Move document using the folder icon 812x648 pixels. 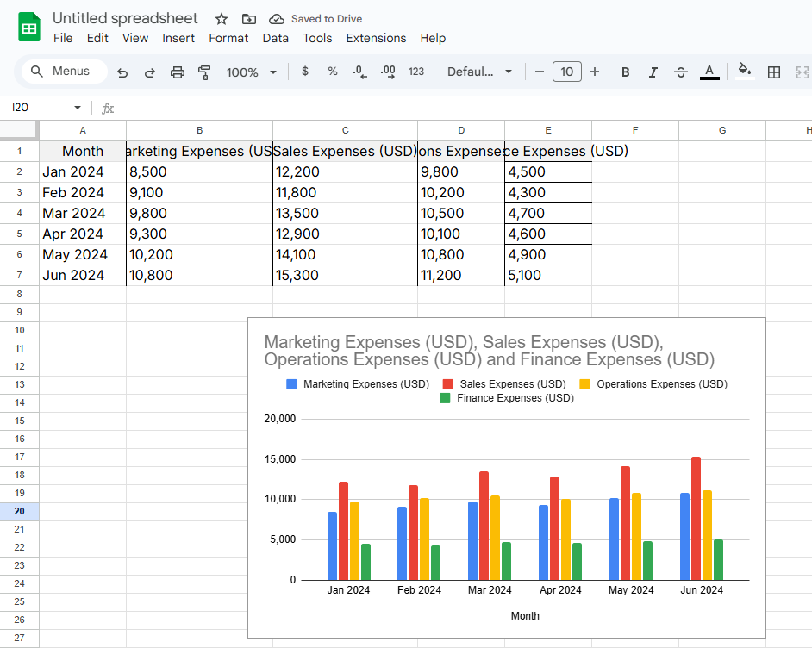tap(249, 19)
